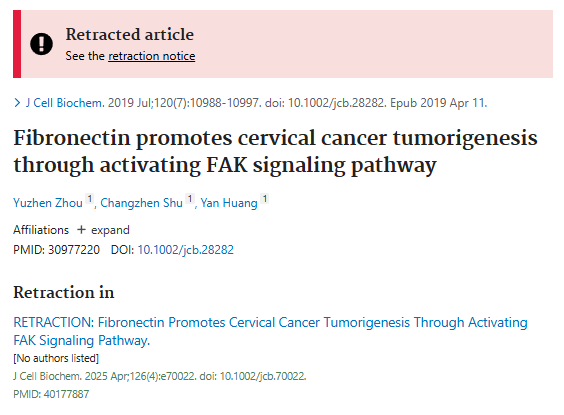This screenshot has height=415, width=564.
Task: Click the Fibronectin article title heading
Action: [276, 151]
